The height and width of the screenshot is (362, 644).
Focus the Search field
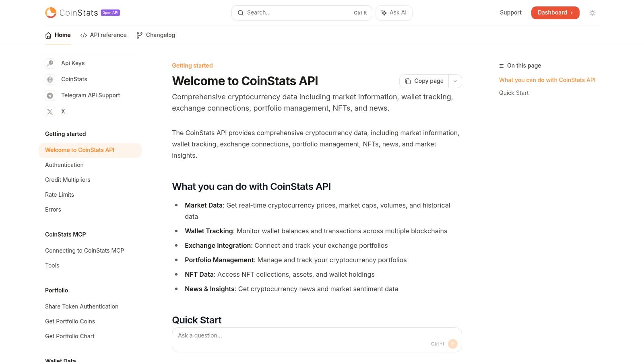click(302, 13)
